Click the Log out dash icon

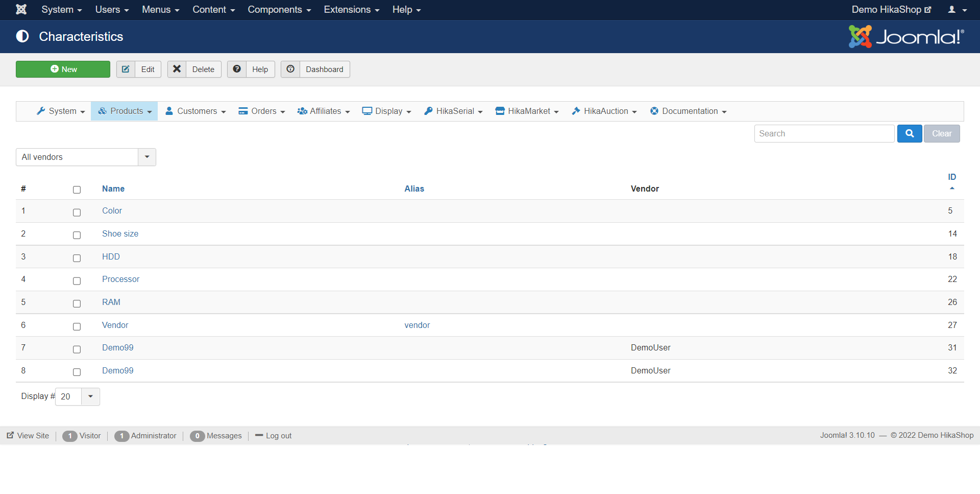[x=259, y=435]
